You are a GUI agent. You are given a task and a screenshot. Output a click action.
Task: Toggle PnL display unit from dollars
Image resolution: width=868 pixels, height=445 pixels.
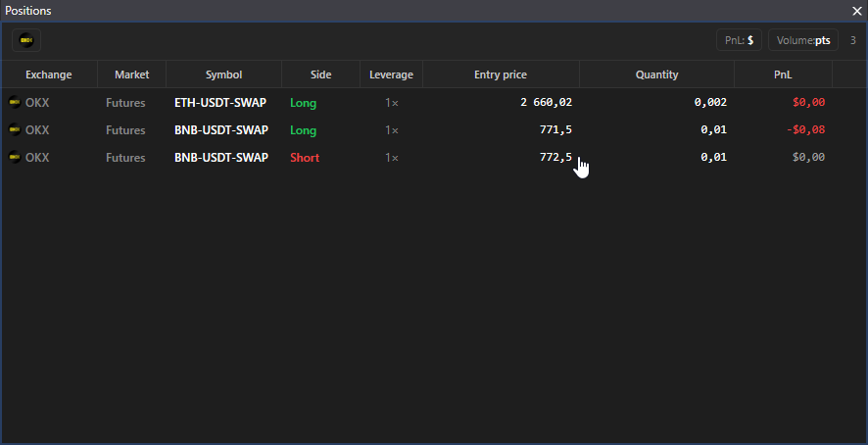click(x=739, y=40)
